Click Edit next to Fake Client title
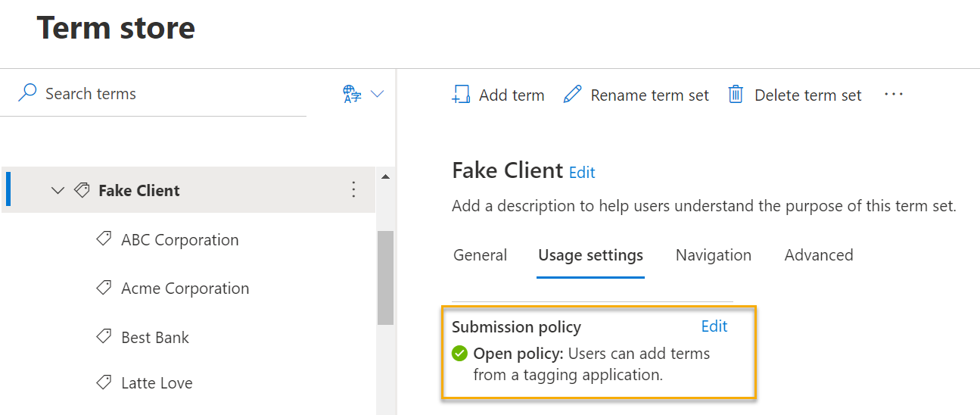 [582, 173]
